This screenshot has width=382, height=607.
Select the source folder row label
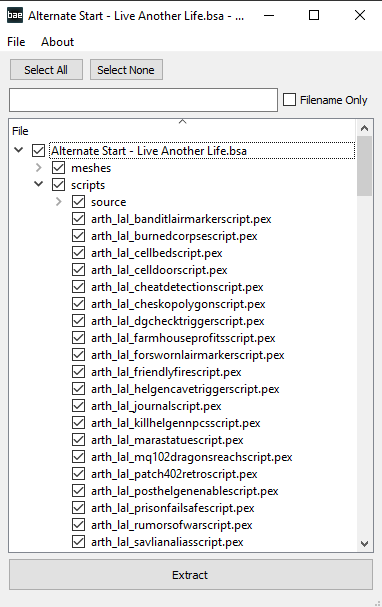[108, 202]
